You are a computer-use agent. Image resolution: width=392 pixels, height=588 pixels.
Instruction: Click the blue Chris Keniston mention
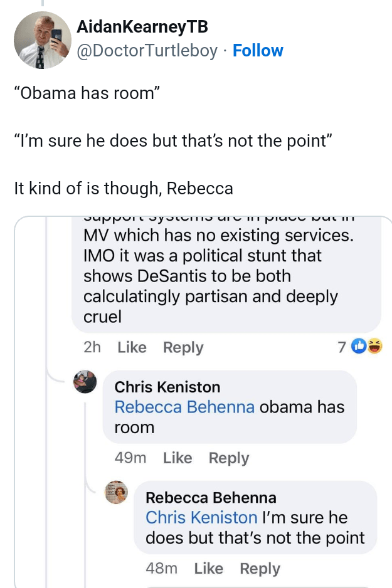[x=201, y=518]
